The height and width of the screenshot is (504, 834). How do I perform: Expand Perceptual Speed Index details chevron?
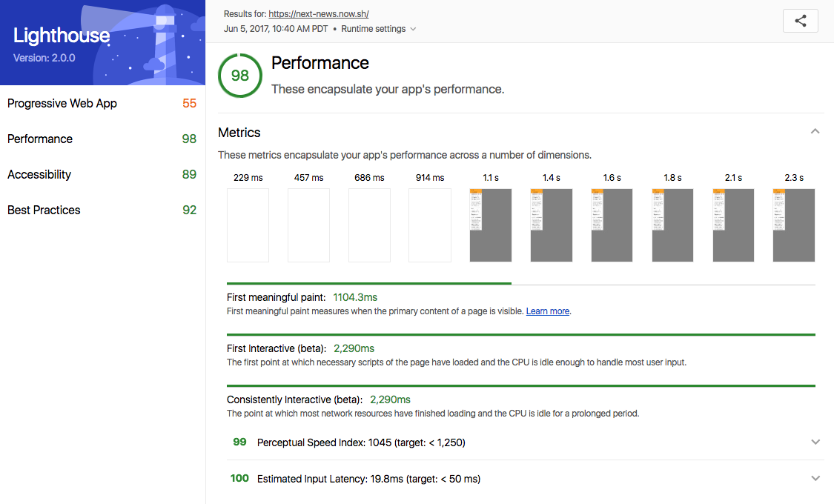[x=815, y=442]
